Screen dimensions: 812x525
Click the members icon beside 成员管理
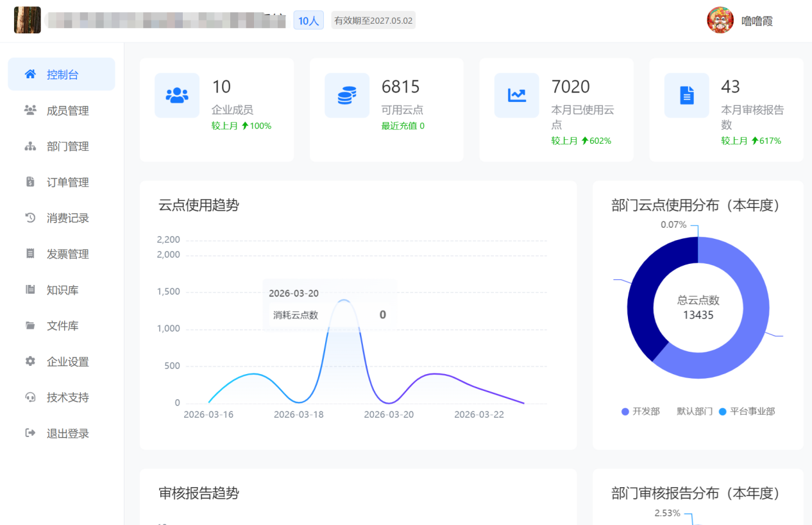[30, 110]
